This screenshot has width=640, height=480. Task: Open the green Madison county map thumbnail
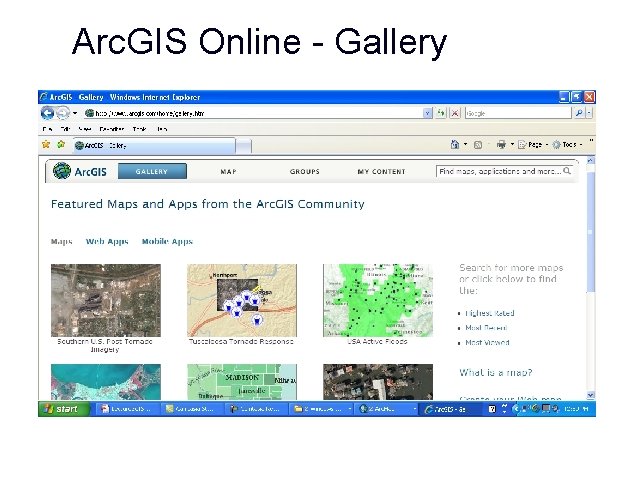pos(242,382)
